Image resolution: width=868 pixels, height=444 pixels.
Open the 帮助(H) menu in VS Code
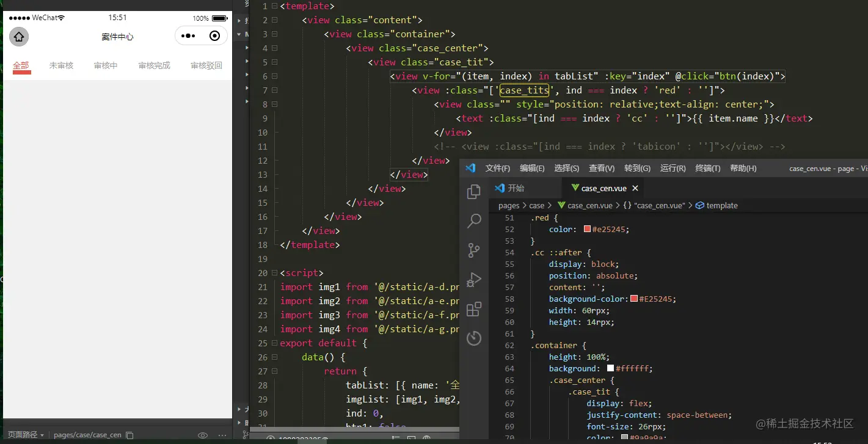[x=743, y=168]
